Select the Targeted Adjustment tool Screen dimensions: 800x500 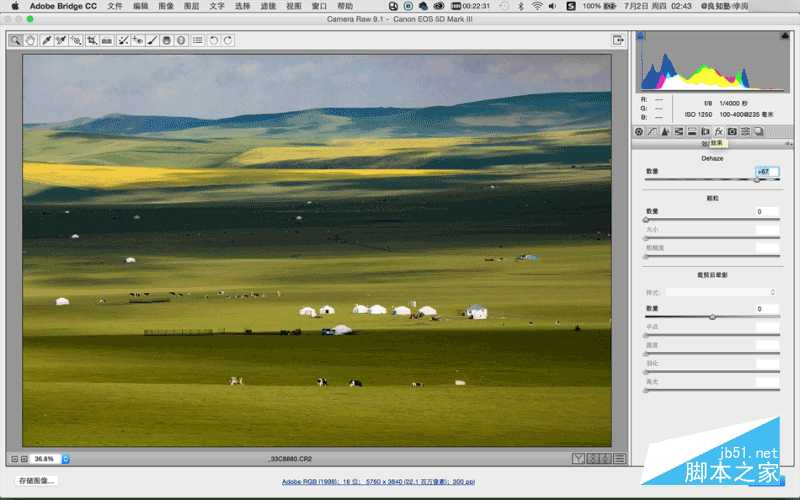pyautogui.click(x=77, y=40)
